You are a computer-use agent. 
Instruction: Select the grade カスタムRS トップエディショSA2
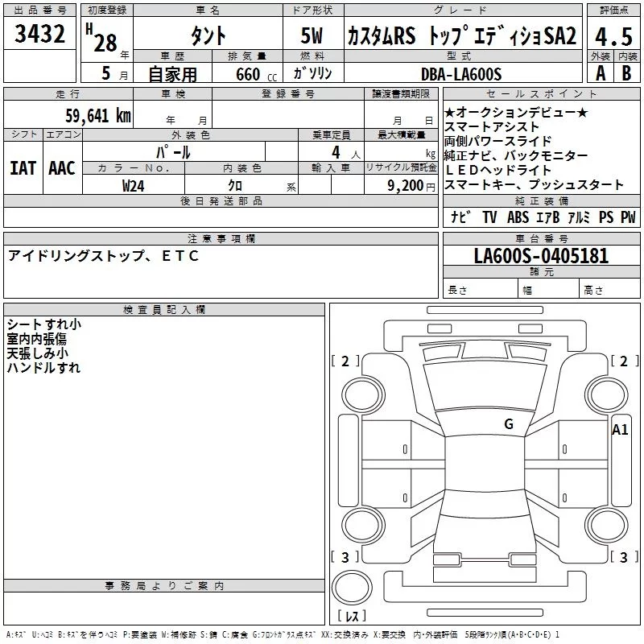[462, 35]
